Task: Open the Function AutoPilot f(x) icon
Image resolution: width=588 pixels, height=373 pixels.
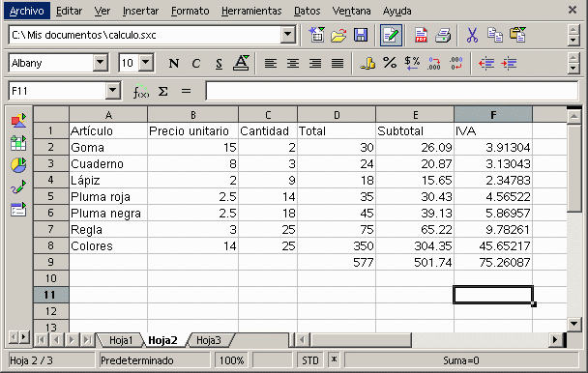Action: point(141,91)
